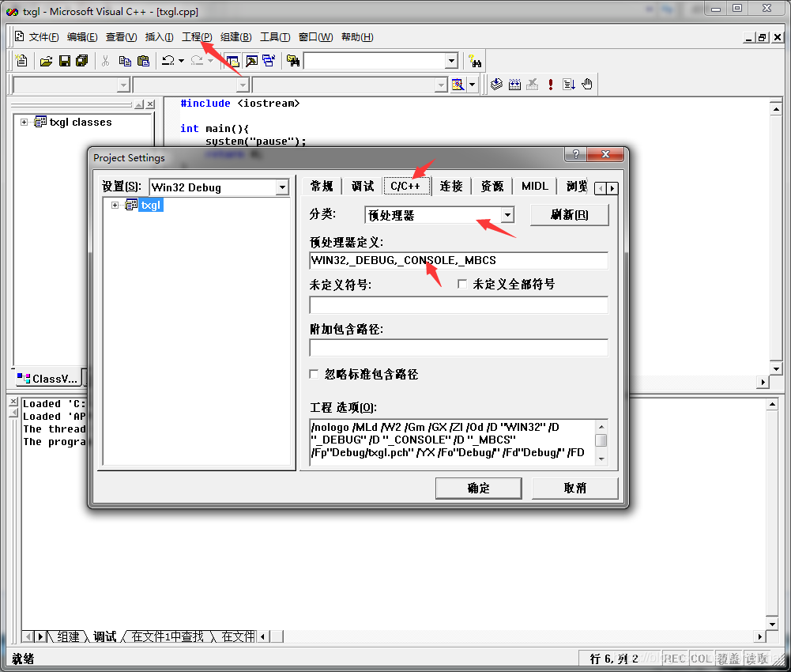
Task: Close the output pane with its X icon
Action: pyautogui.click(x=13, y=402)
